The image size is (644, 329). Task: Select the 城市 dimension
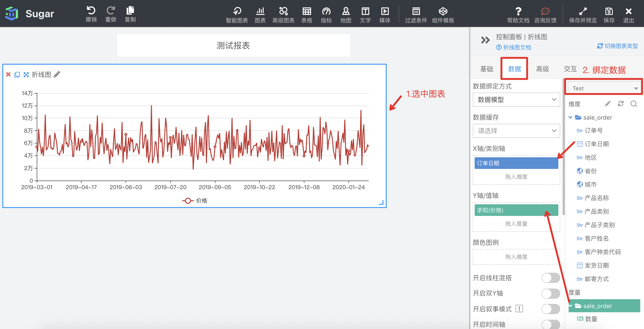point(587,185)
